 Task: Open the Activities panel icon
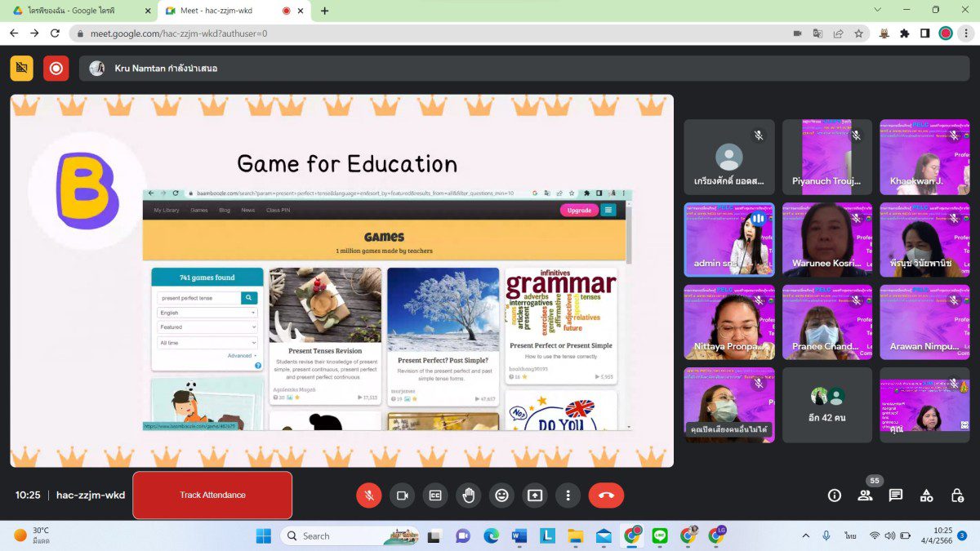926,495
